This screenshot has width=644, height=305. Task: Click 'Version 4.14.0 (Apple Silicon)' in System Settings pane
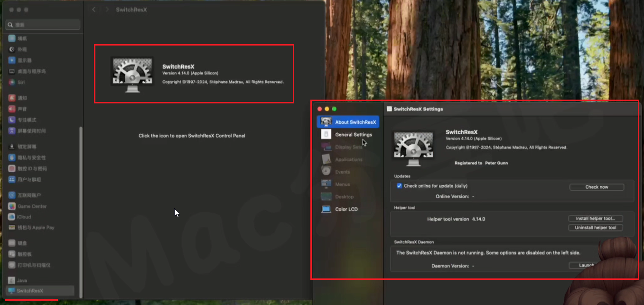point(190,74)
